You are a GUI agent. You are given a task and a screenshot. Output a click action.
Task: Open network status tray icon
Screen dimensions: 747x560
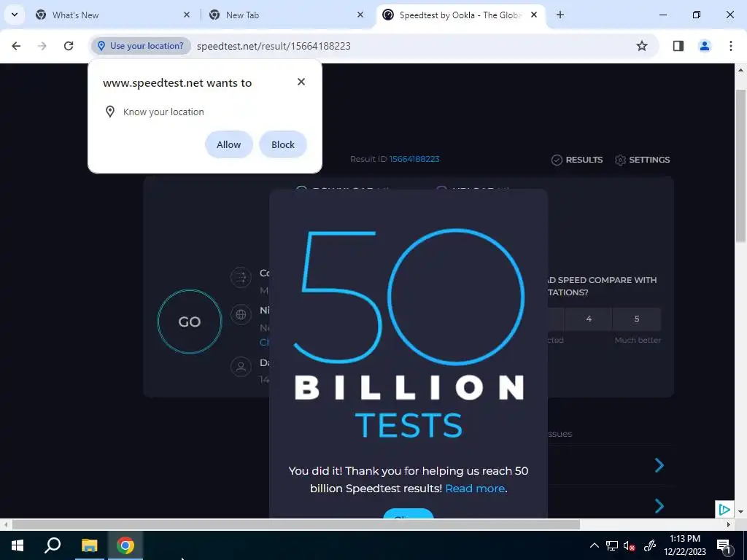pyautogui.click(x=612, y=545)
